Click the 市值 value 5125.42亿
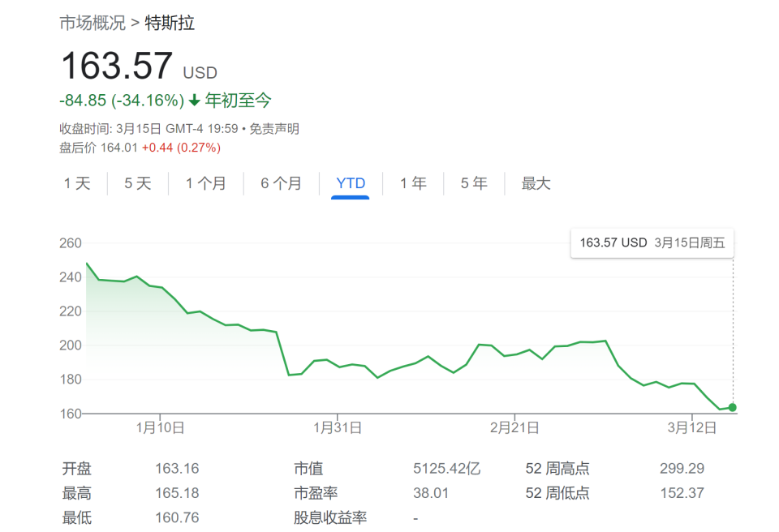Viewport: 779px width, 532px height. tap(446, 469)
